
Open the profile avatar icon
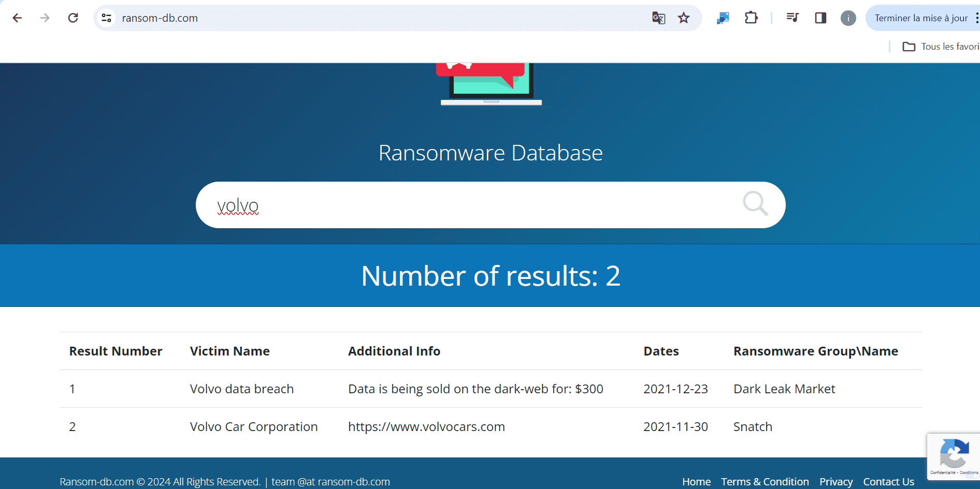848,18
